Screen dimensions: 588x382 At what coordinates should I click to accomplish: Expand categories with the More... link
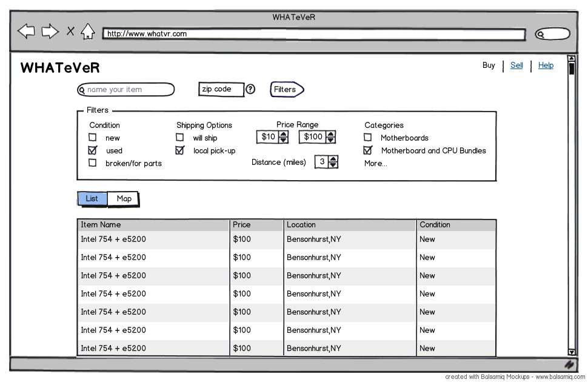(375, 164)
